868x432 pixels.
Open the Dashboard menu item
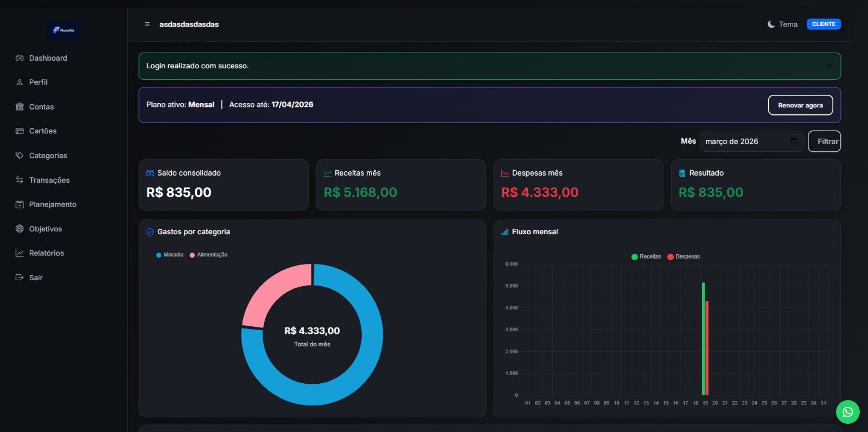[x=48, y=58]
